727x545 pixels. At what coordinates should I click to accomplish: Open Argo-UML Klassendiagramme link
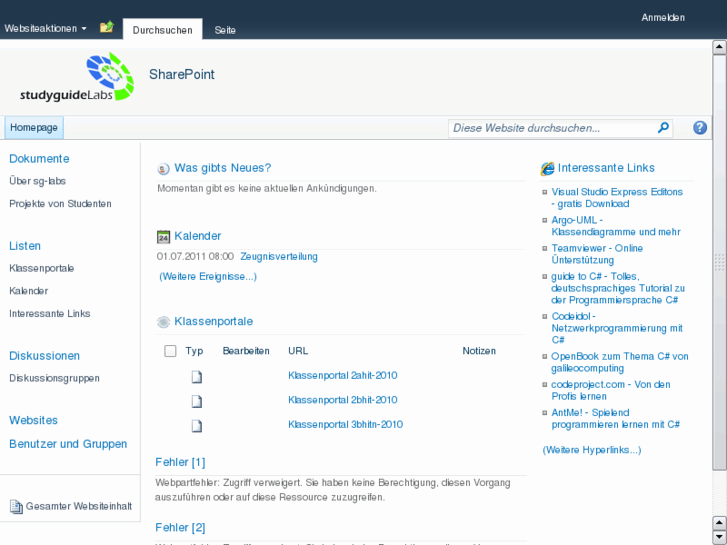pyautogui.click(x=616, y=226)
